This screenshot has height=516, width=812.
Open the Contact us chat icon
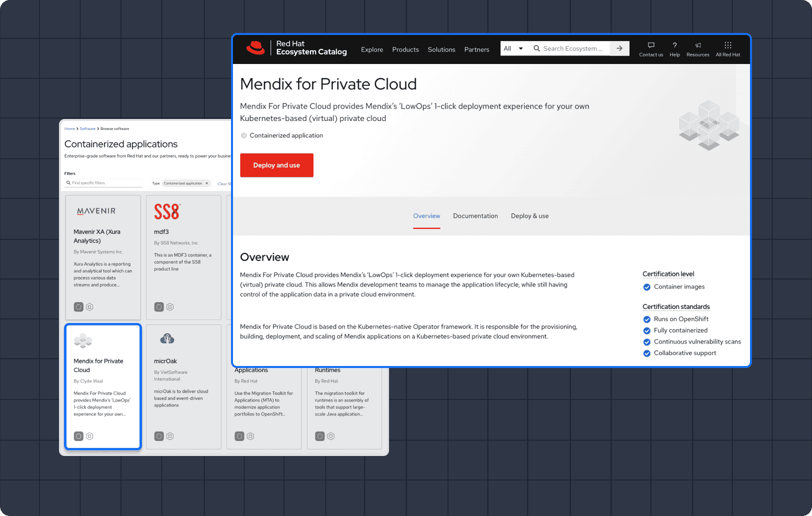point(651,45)
